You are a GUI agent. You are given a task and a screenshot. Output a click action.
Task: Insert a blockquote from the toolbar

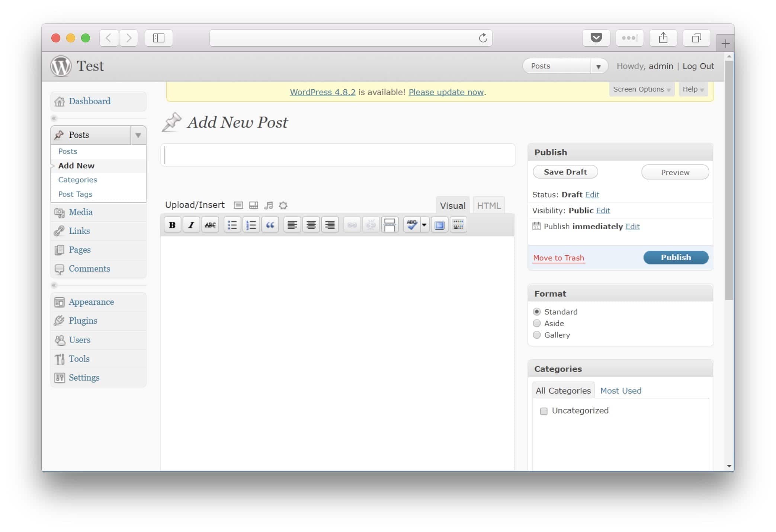click(x=270, y=225)
